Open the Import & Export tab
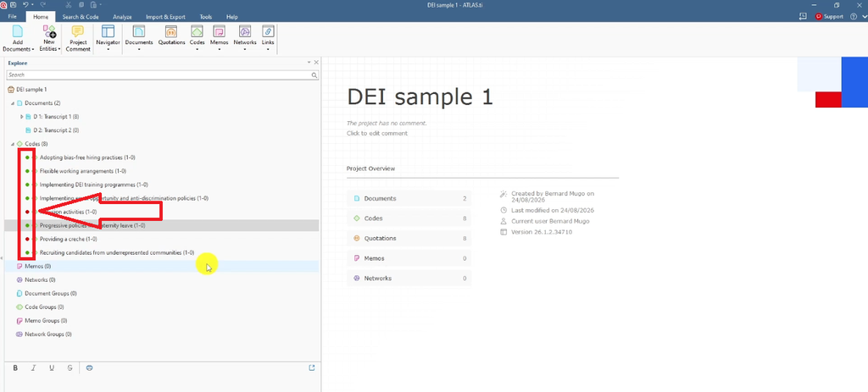This screenshot has height=392, width=868. pyautogui.click(x=165, y=17)
